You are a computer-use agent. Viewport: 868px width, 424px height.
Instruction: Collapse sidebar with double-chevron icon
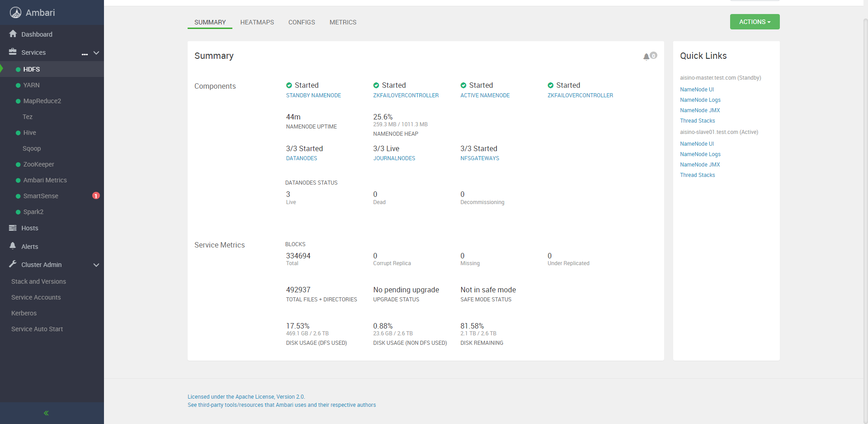(46, 413)
